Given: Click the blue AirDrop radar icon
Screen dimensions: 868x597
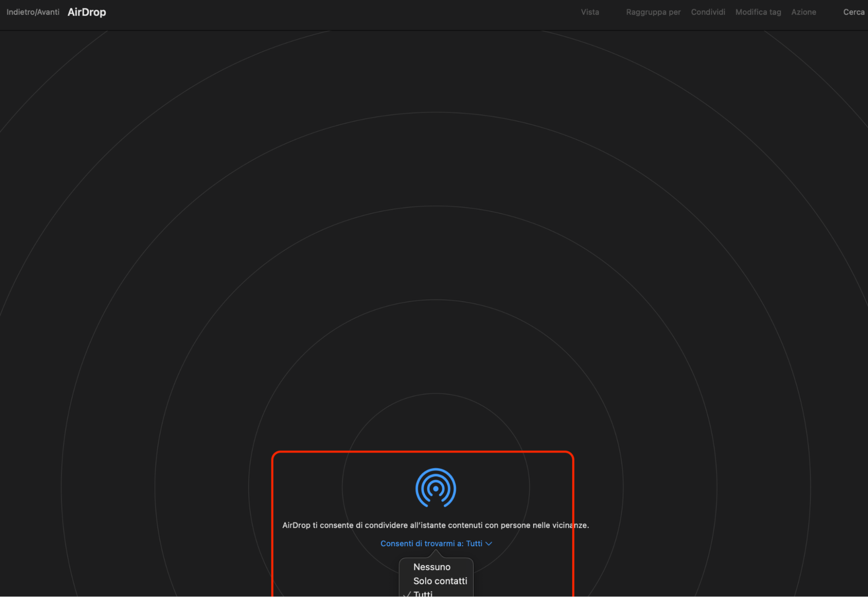Looking at the screenshot, I should pyautogui.click(x=436, y=488).
